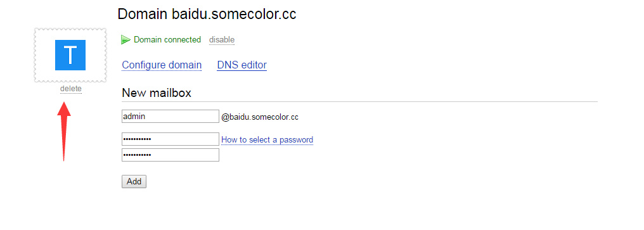The height and width of the screenshot is (230, 644).
Task: Open How to select a password help
Action: click(267, 139)
